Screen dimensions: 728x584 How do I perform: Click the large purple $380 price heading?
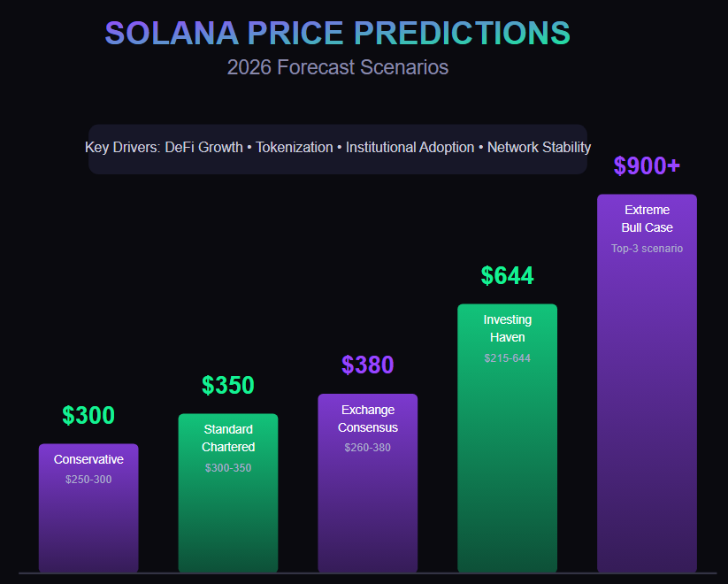pyautogui.click(x=368, y=365)
